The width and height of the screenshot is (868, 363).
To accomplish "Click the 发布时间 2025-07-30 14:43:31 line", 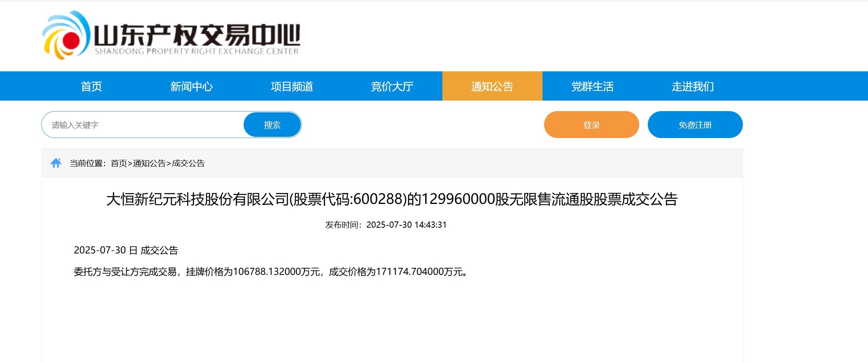I will click(386, 225).
